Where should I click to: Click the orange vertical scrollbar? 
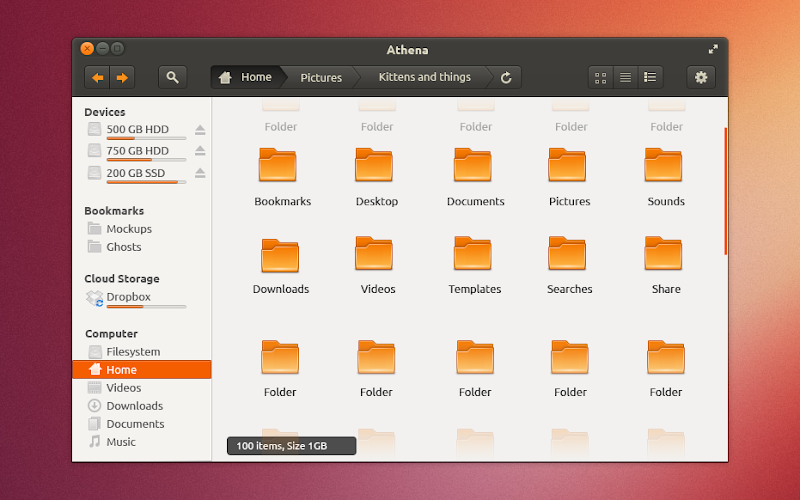coord(726,190)
